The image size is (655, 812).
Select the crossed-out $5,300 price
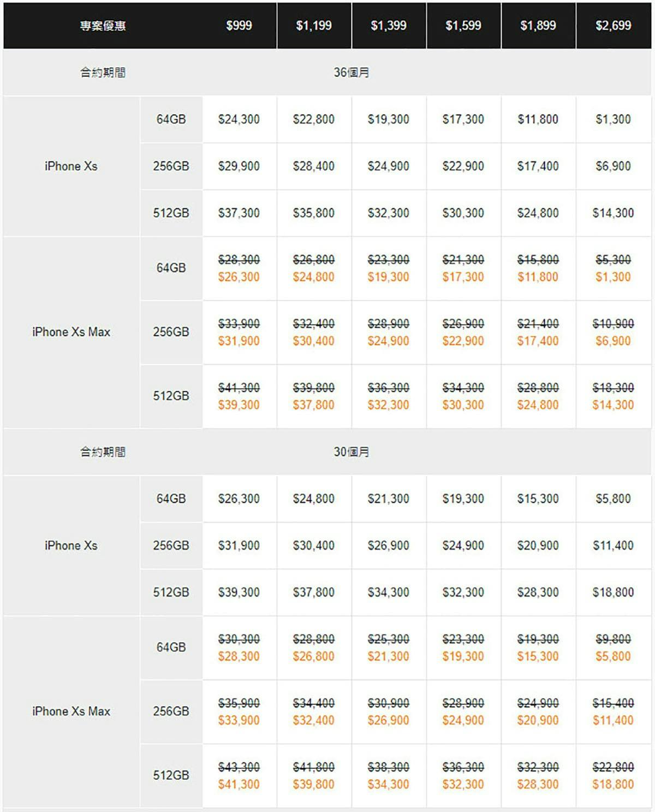(613, 259)
